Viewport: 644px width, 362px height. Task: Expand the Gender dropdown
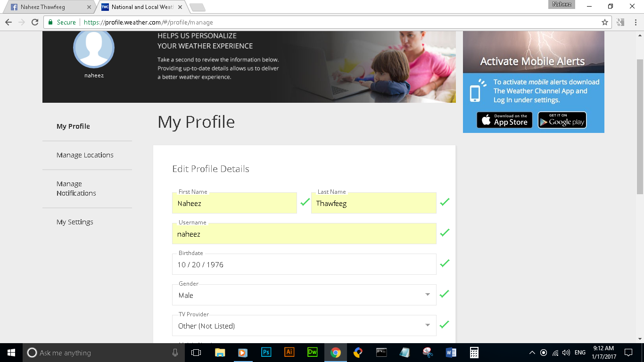[304, 295]
